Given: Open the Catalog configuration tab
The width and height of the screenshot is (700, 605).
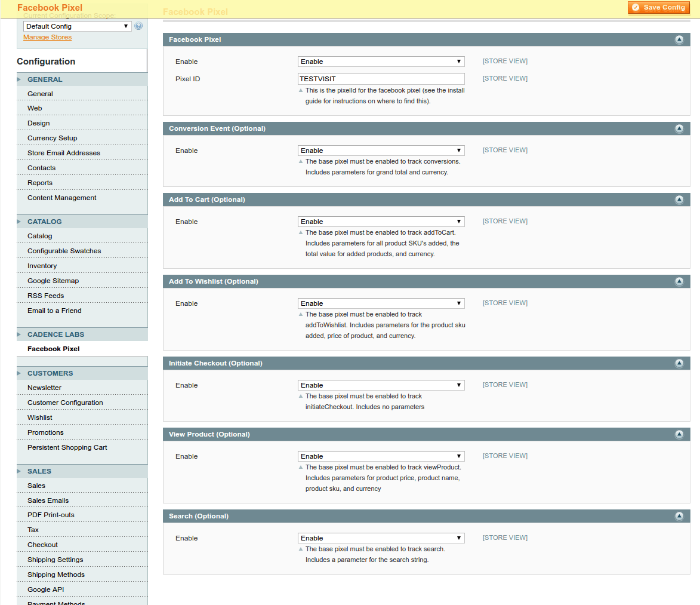Looking at the screenshot, I should click(82, 236).
